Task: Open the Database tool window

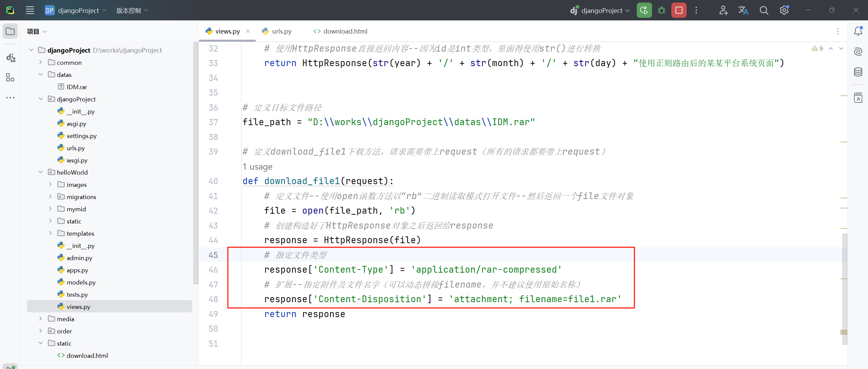Action: [858, 72]
